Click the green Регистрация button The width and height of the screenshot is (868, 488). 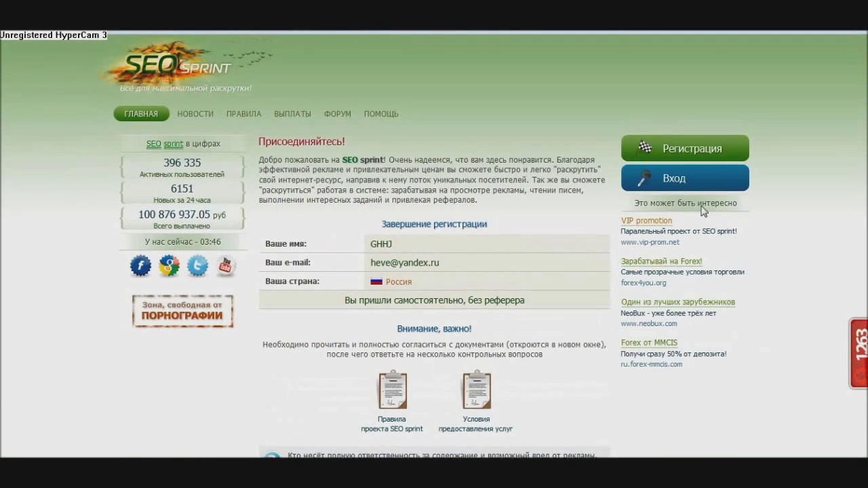(685, 148)
